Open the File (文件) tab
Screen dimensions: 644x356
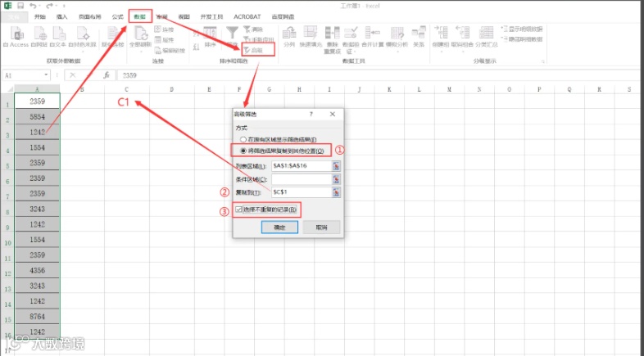click(x=14, y=17)
